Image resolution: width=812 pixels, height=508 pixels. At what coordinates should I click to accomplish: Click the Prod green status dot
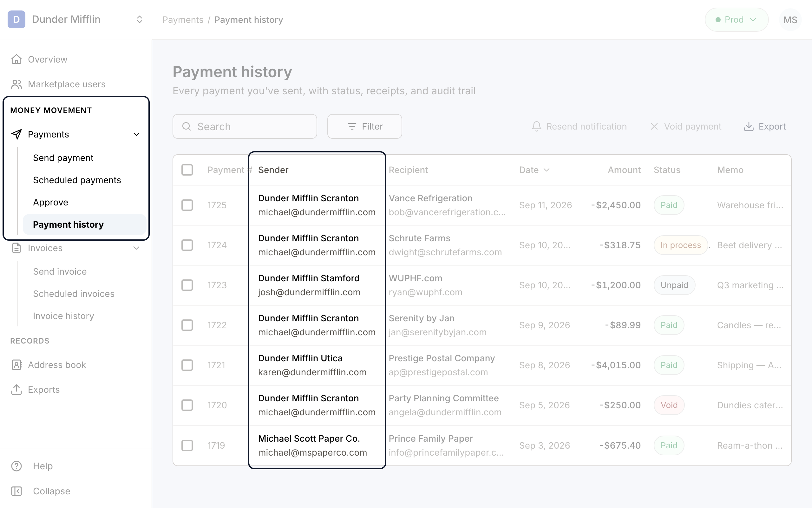click(x=718, y=20)
